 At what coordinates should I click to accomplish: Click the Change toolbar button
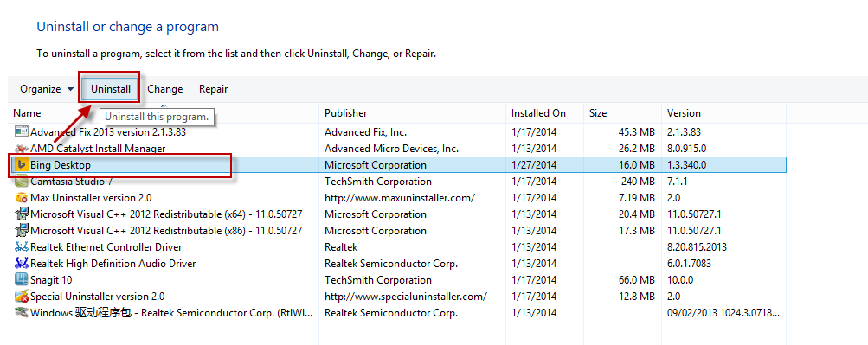165,89
